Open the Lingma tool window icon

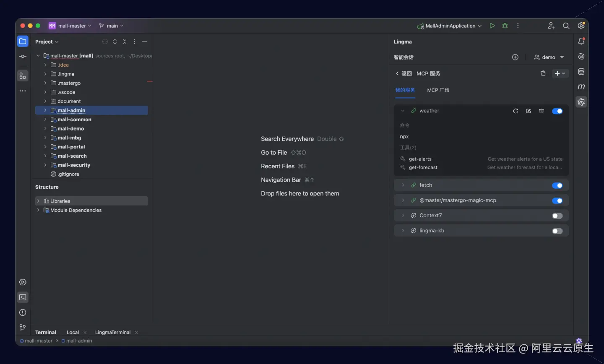click(x=581, y=102)
